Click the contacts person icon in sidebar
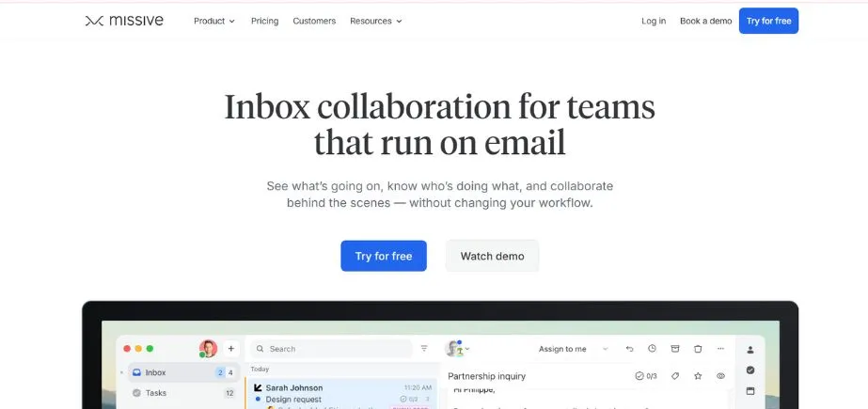This screenshot has width=868, height=409. 750,350
